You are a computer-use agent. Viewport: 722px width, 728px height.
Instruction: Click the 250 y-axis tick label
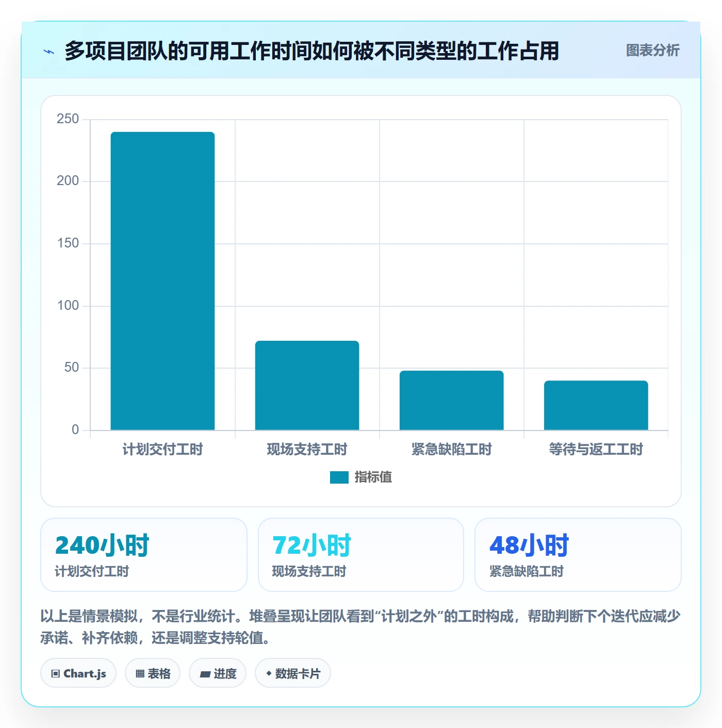(68, 119)
